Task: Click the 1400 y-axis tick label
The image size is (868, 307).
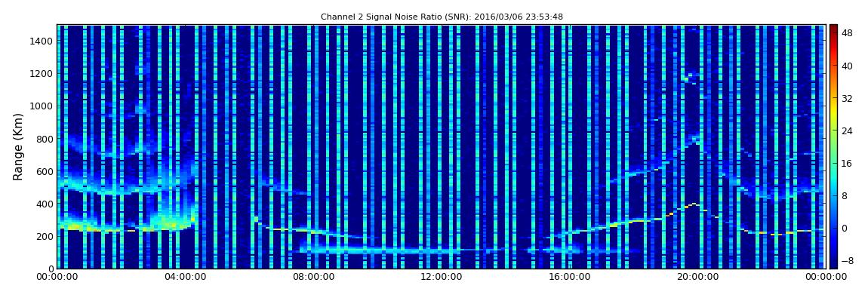Action: pyautogui.click(x=42, y=41)
